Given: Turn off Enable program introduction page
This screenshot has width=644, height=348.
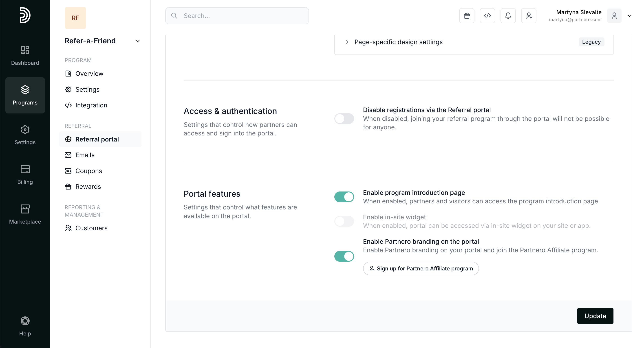Looking at the screenshot, I should tap(344, 197).
